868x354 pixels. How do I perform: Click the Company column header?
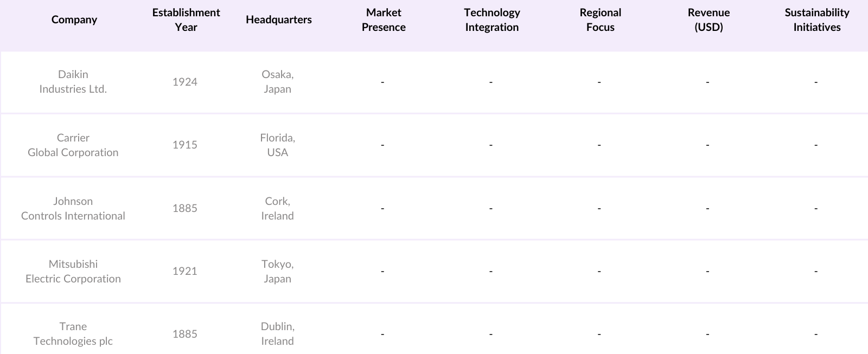click(74, 20)
